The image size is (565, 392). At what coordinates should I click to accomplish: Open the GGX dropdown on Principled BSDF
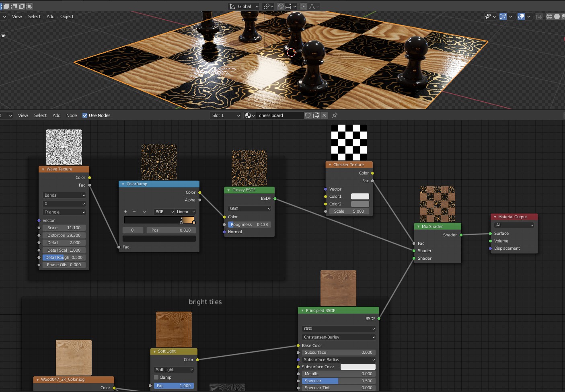(338, 328)
